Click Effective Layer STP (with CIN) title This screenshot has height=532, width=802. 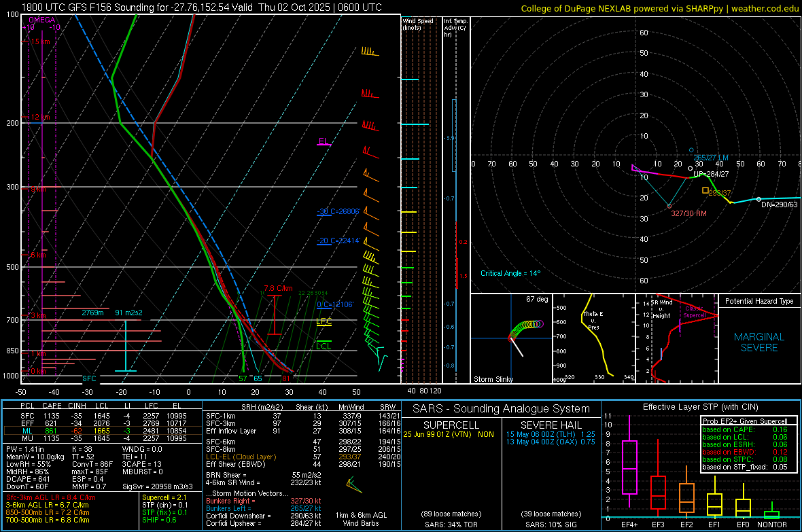coord(701,407)
